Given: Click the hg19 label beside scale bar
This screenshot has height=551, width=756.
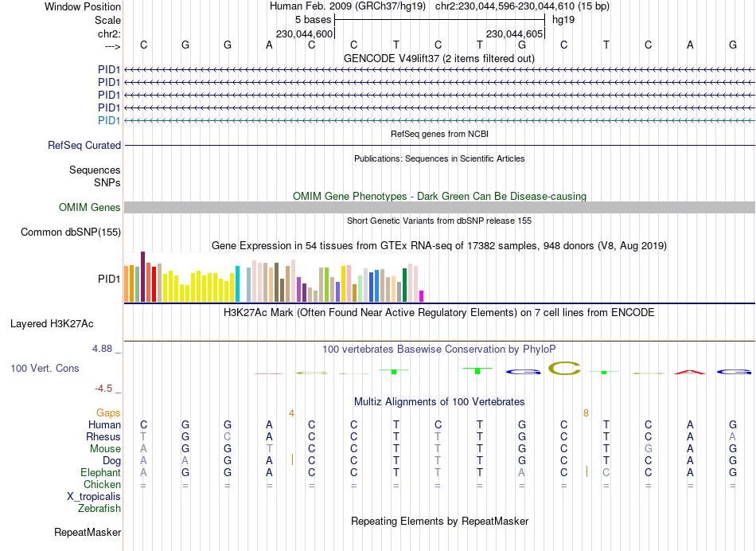Looking at the screenshot, I should 563,20.
